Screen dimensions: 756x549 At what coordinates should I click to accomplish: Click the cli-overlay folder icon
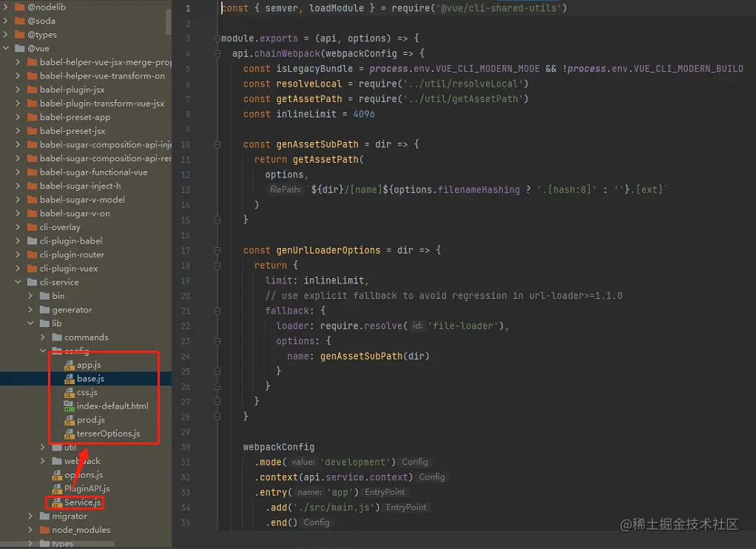[x=33, y=226]
